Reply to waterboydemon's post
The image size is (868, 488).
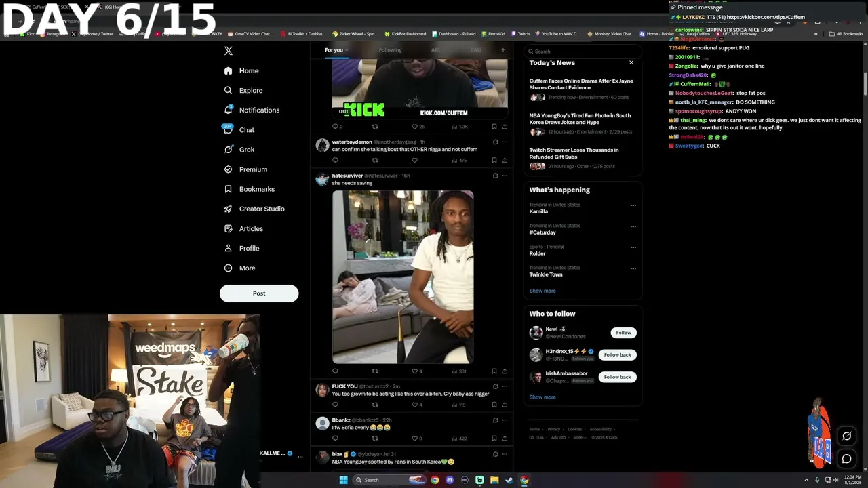point(335,161)
